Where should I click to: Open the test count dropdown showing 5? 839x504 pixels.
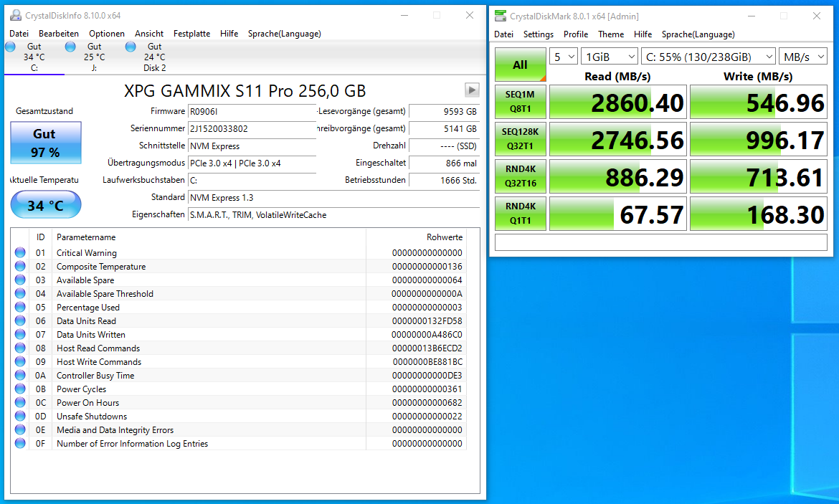point(564,57)
